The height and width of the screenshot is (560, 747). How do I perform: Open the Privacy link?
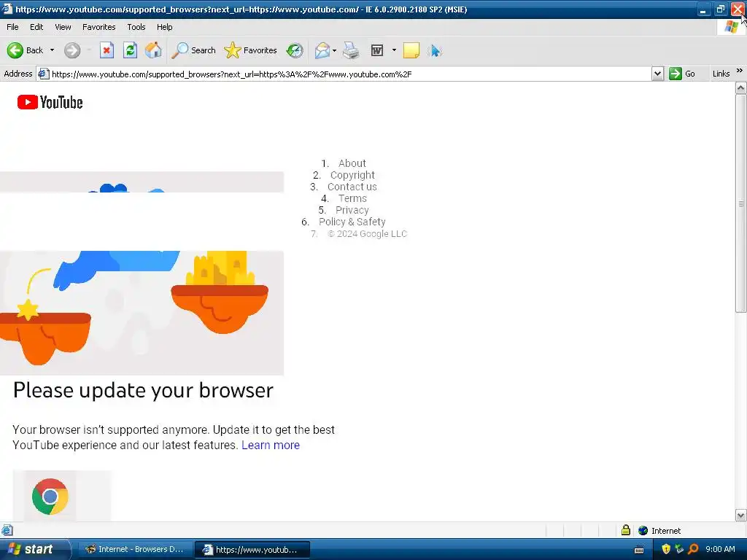point(352,210)
